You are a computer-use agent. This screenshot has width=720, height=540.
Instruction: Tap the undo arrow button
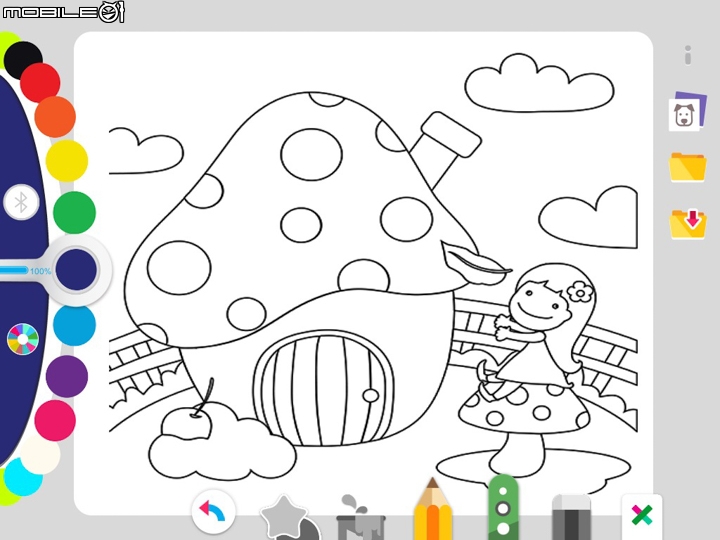[214, 511]
